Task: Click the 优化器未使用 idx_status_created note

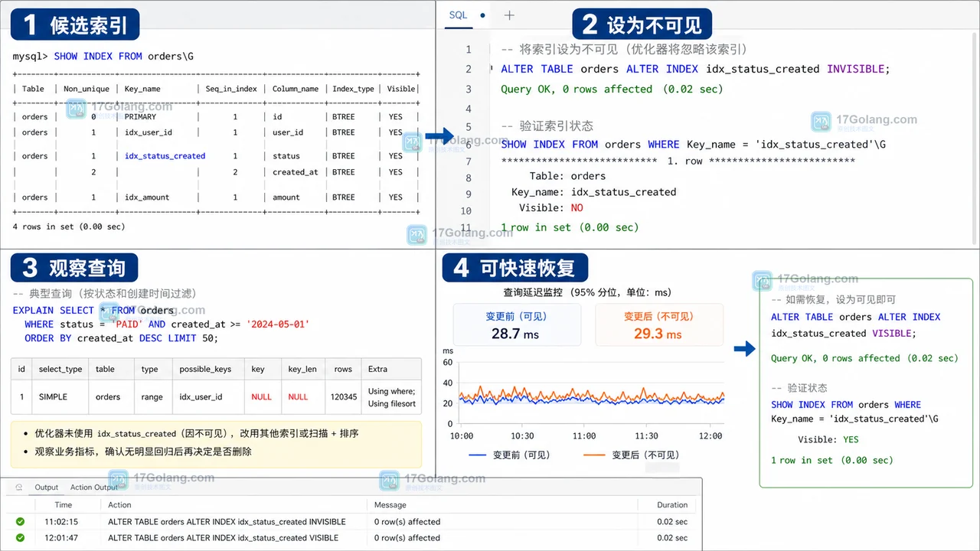Action: 197,433
